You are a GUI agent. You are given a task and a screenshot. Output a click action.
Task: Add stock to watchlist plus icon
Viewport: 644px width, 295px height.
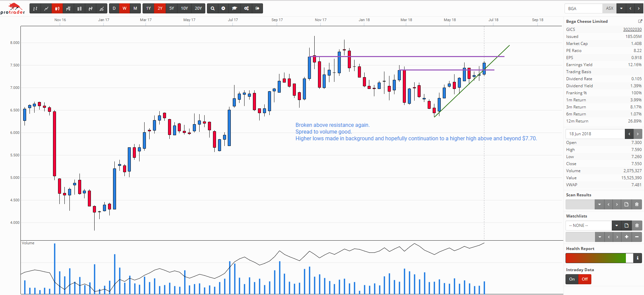[626, 237]
